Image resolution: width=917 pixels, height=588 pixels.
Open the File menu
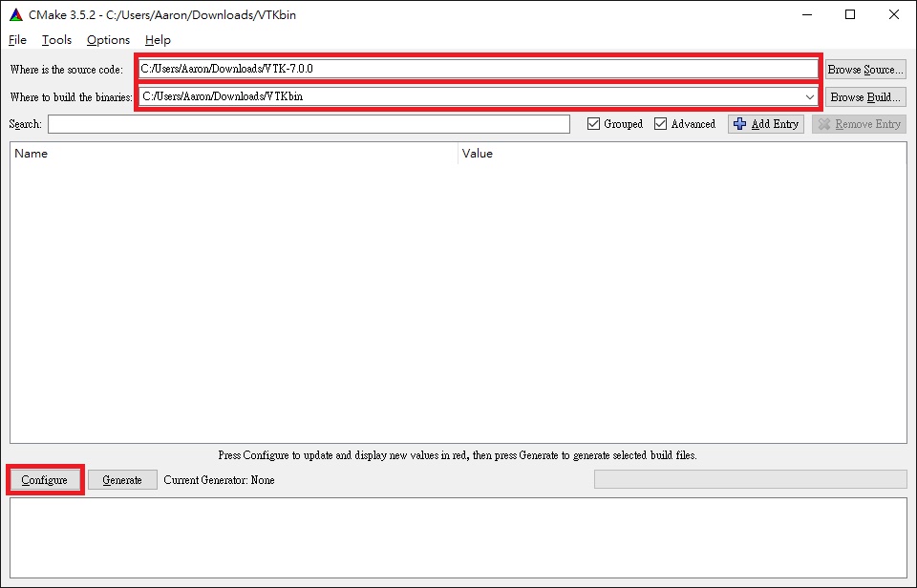coord(17,40)
